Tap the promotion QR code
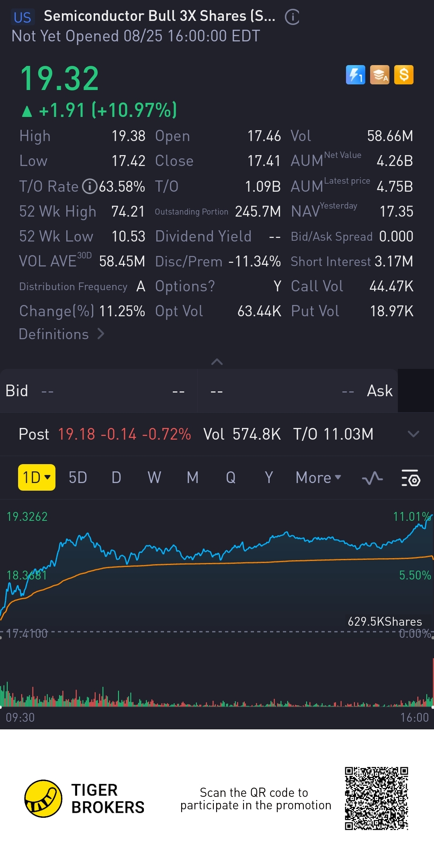 [x=377, y=798]
